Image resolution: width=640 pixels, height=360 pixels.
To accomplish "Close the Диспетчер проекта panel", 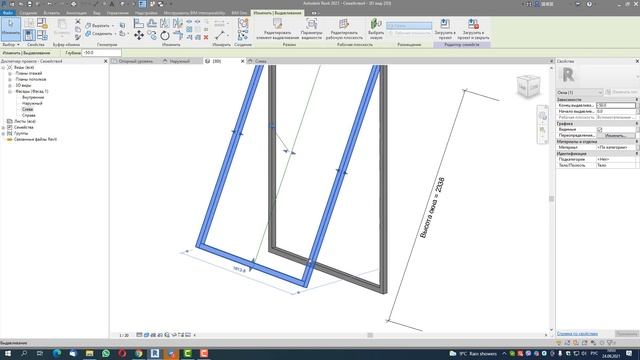I will [x=105, y=61].
